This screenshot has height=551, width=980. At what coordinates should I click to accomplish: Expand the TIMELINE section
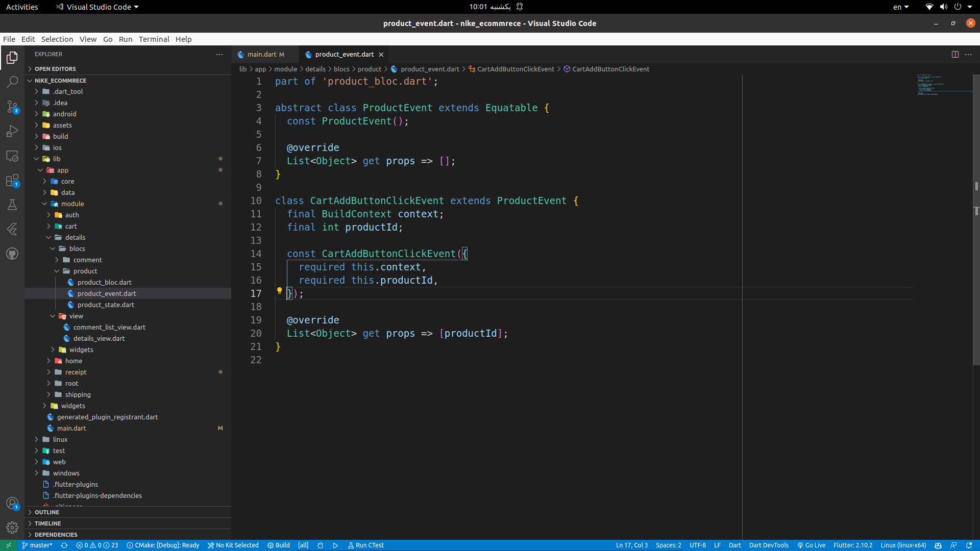[128, 523]
